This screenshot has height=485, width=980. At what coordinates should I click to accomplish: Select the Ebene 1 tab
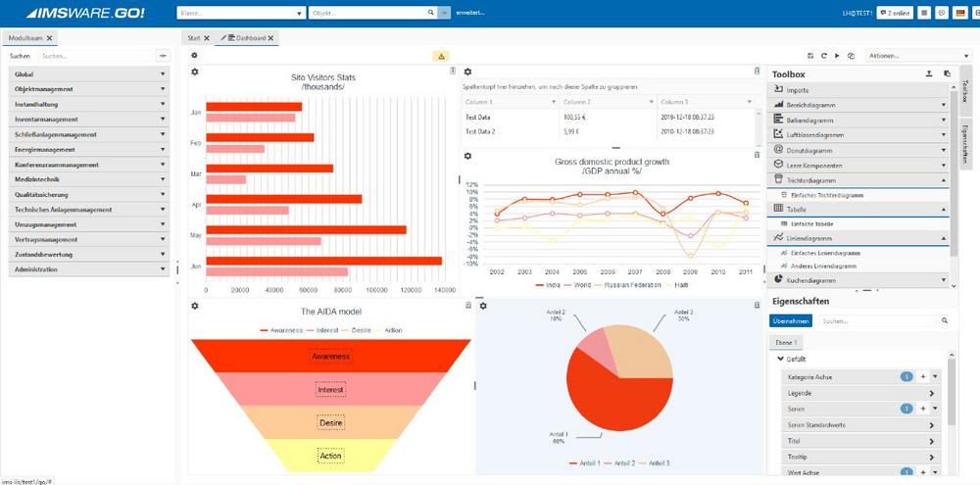788,342
